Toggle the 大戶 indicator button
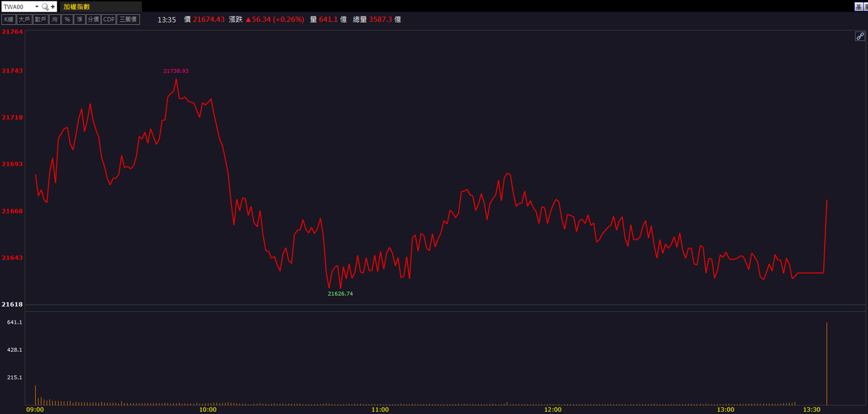 point(24,20)
